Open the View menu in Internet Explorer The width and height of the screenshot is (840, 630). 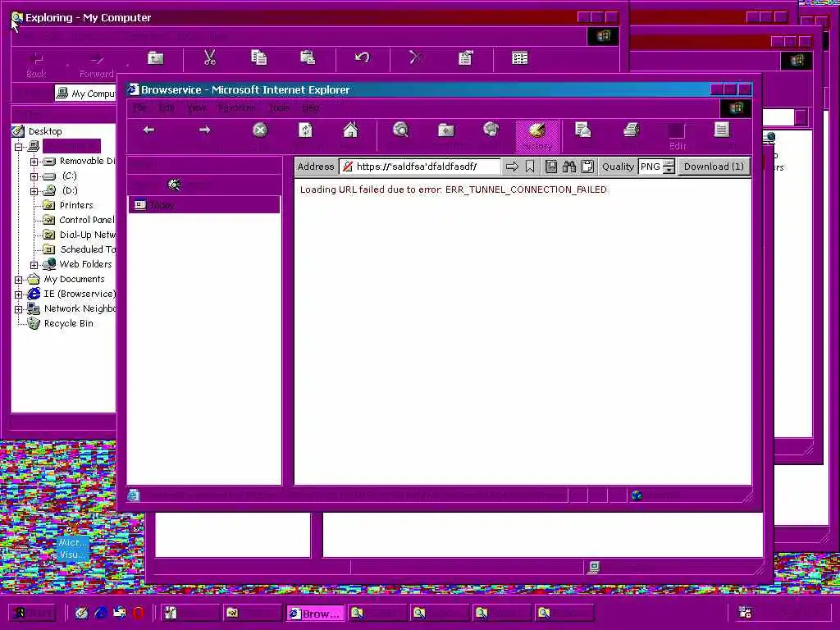coord(196,107)
